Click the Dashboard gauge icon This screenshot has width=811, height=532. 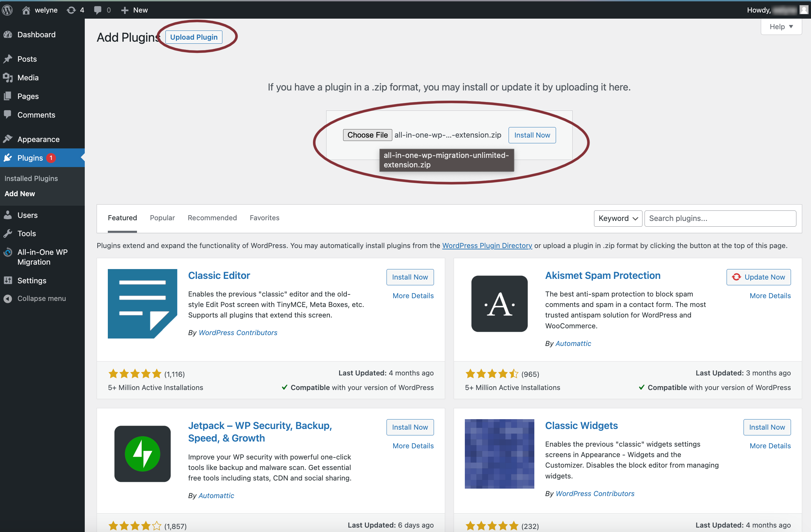(x=8, y=35)
